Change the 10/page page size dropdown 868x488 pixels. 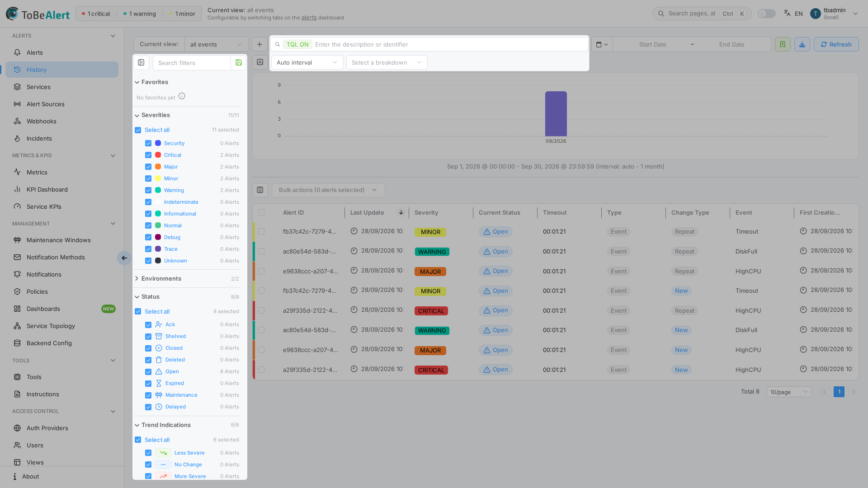pyautogui.click(x=789, y=392)
